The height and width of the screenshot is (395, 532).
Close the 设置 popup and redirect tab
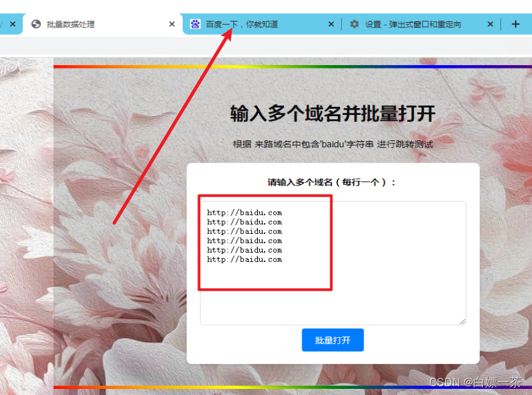click(x=490, y=24)
